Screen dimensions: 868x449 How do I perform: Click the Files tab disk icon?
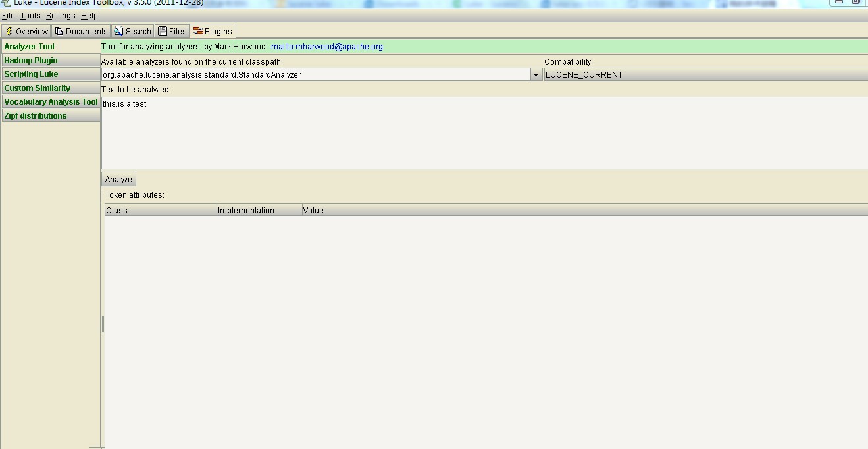click(163, 31)
